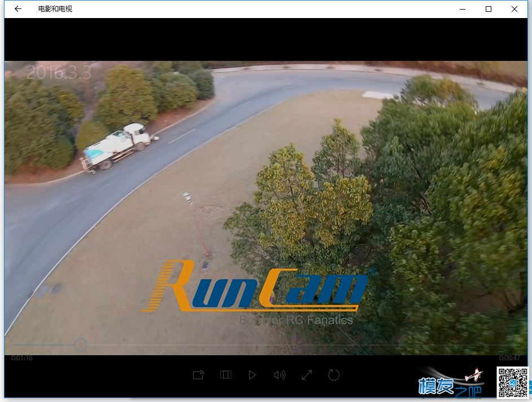Toggle the repeat playback icon
Image resolution: width=532 pixels, height=402 pixels.
[334, 375]
